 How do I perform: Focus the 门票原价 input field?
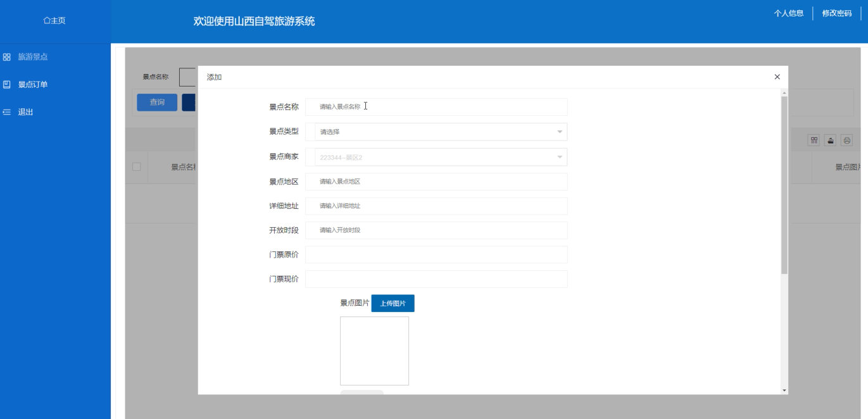click(436, 254)
